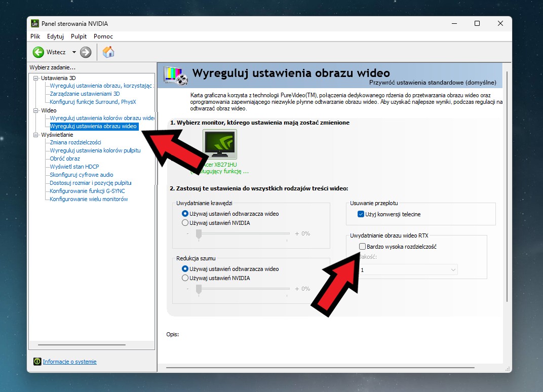Click the gray forward arrow icon
The width and height of the screenshot is (543, 392).
pyautogui.click(x=86, y=52)
